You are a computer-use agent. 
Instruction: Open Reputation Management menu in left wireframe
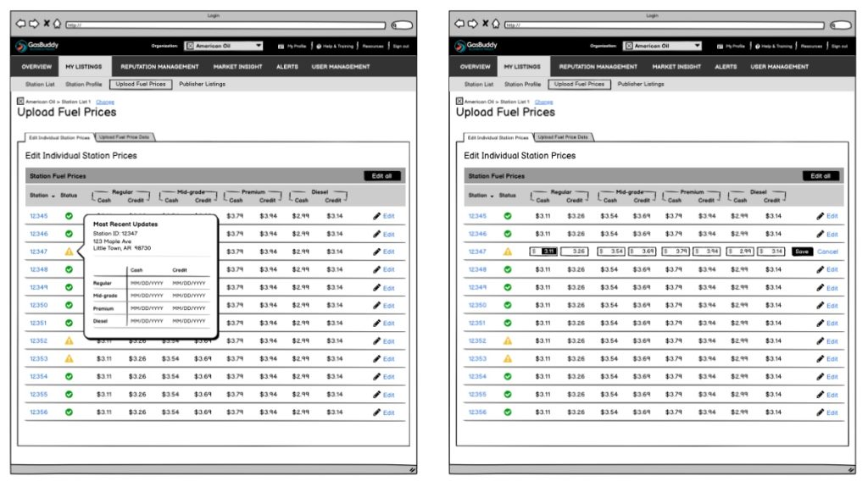[x=159, y=67]
